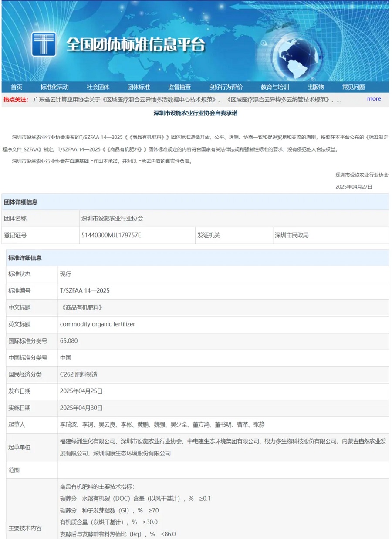Click the blue platform logo icon

pyautogui.click(x=44, y=44)
